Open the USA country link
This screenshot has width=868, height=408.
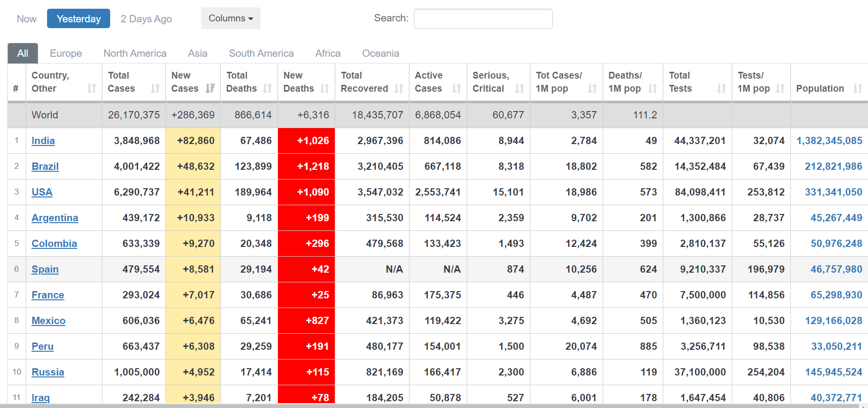click(42, 192)
